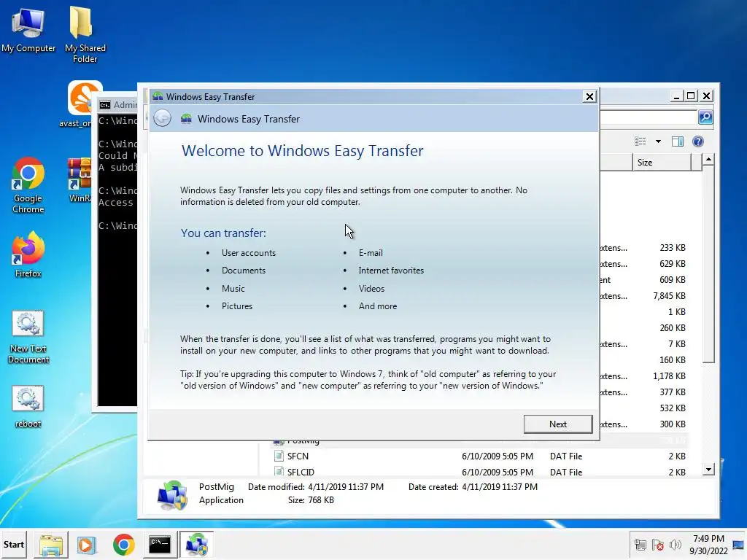Open My Computer desktop icon
This screenshot has height=560, width=747.
pyautogui.click(x=28, y=29)
